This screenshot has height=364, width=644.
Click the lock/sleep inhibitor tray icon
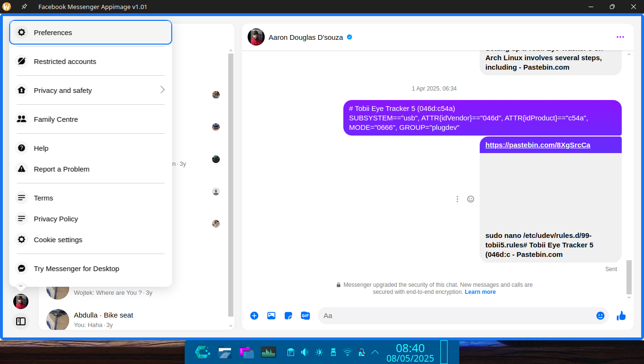361,352
